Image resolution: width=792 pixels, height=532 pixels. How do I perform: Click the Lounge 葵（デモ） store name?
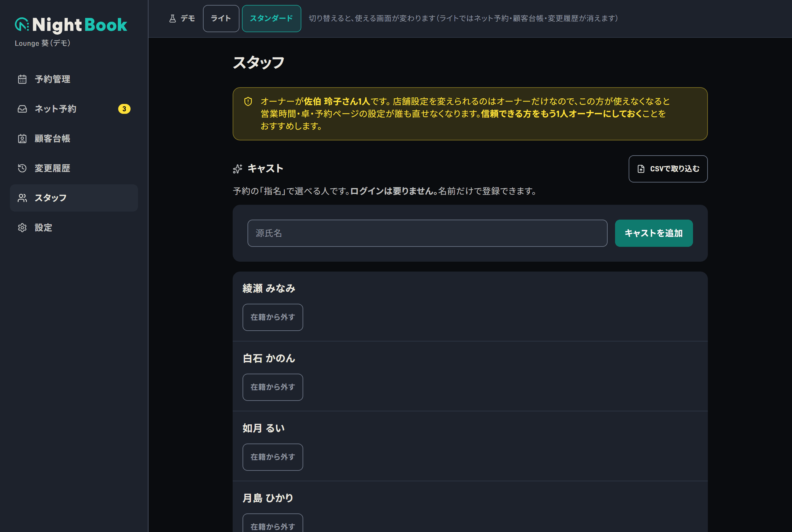tap(42, 43)
